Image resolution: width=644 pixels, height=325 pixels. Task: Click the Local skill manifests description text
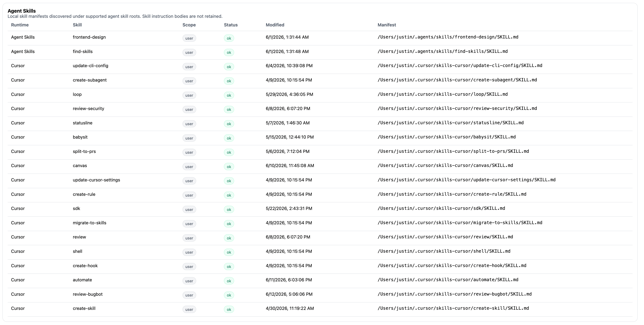click(115, 16)
